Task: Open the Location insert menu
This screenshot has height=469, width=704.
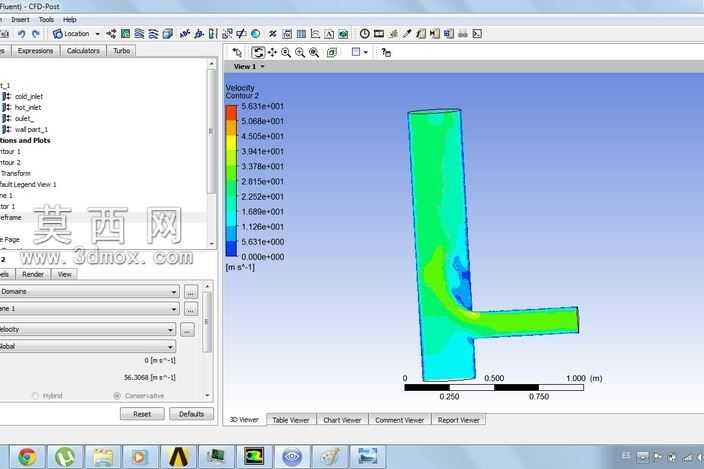Action: coord(76,34)
